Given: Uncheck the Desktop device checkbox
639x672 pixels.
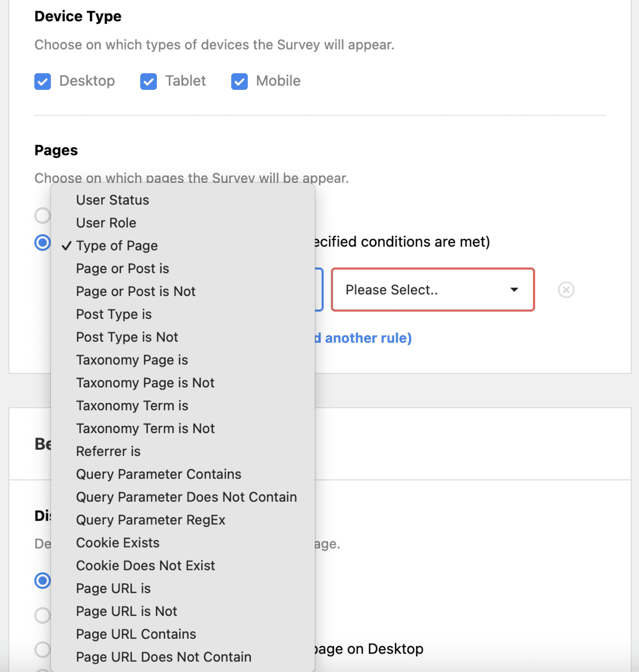Looking at the screenshot, I should pyautogui.click(x=43, y=81).
